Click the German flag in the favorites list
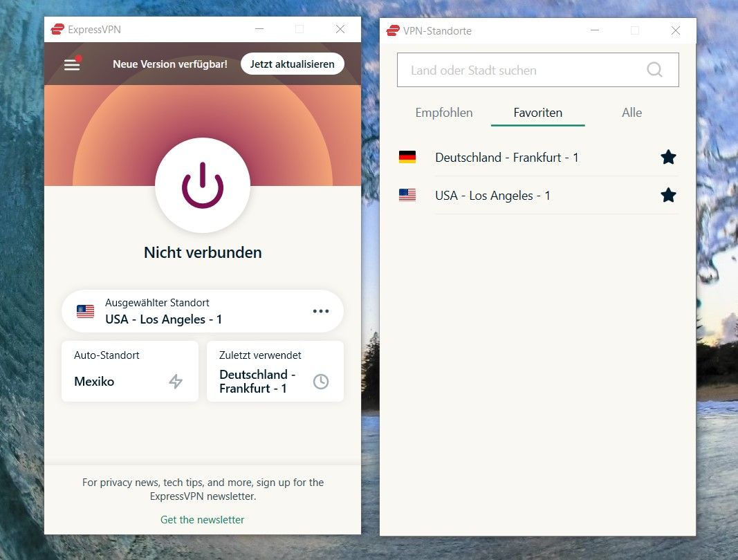 [407, 157]
